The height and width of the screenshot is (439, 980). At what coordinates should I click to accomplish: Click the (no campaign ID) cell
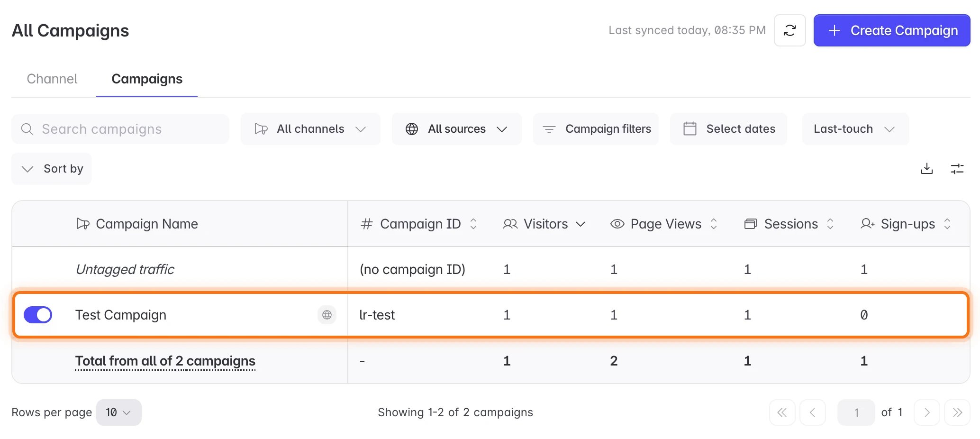pyautogui.click(x=412, y=269)
